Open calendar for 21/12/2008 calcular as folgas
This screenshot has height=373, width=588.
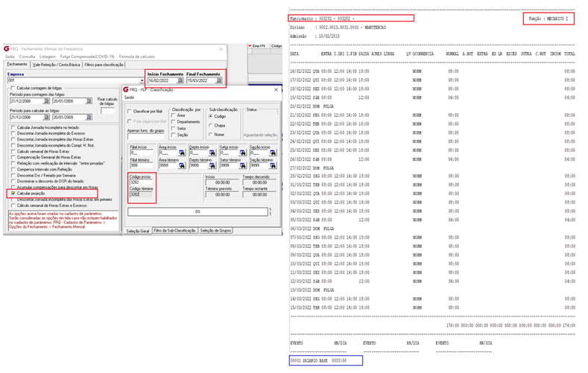(x=46, y=117)
